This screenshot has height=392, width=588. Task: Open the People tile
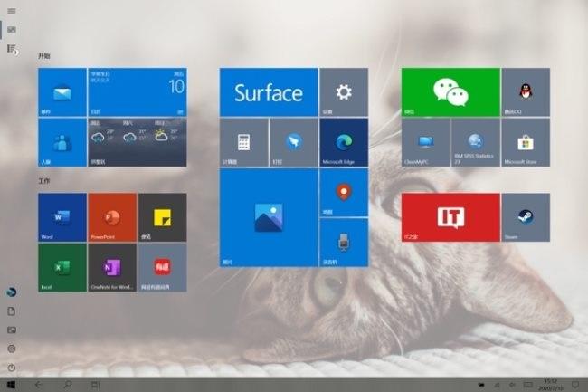(x=62, y=142)
